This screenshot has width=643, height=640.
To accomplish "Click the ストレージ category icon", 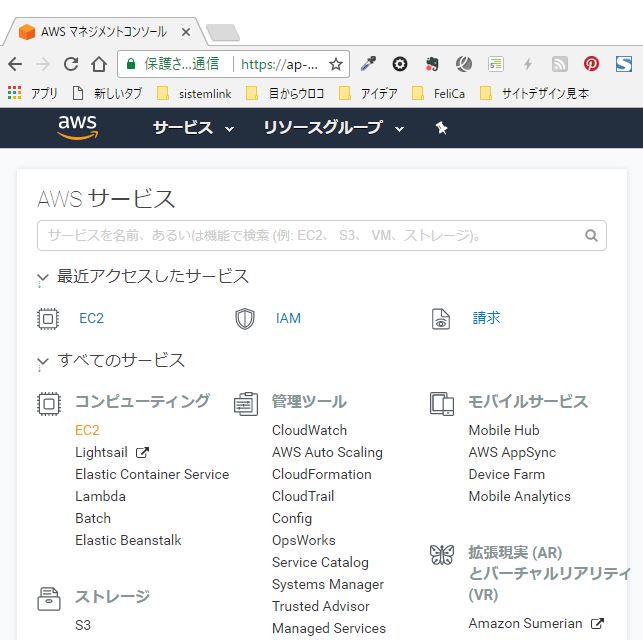I will (x=49, y=599).
